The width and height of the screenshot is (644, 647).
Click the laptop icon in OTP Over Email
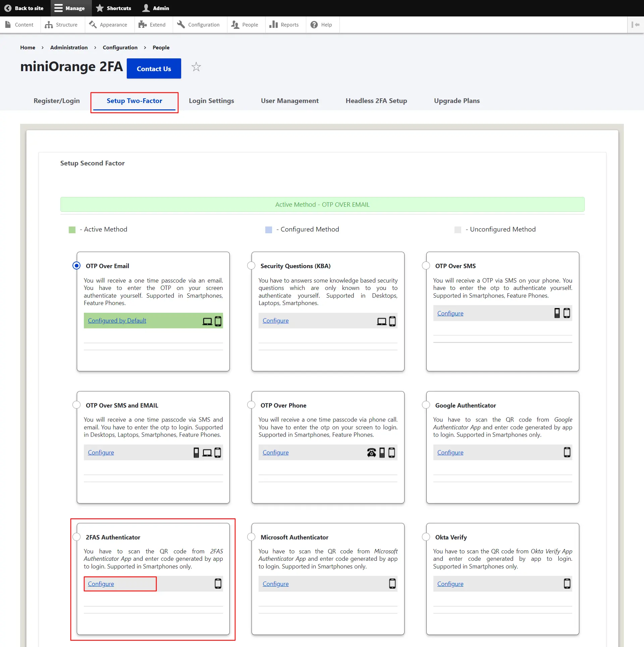(207, 321)
